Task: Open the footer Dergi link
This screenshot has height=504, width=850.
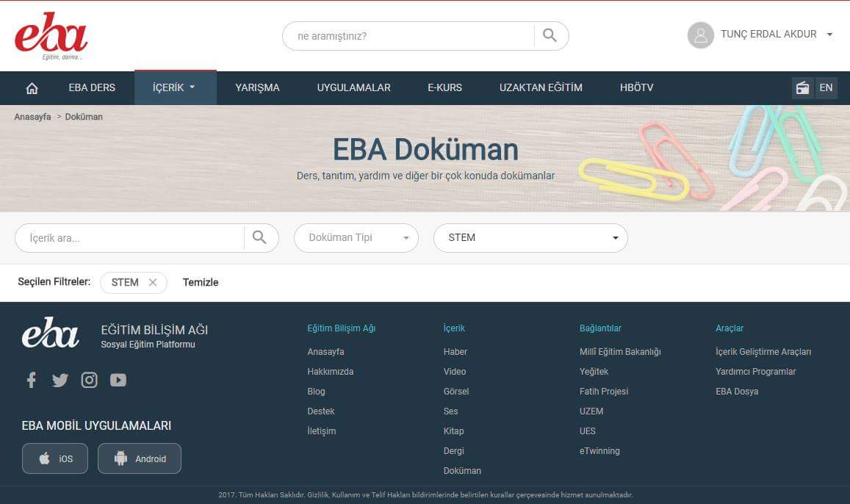Action: point(454,451)
